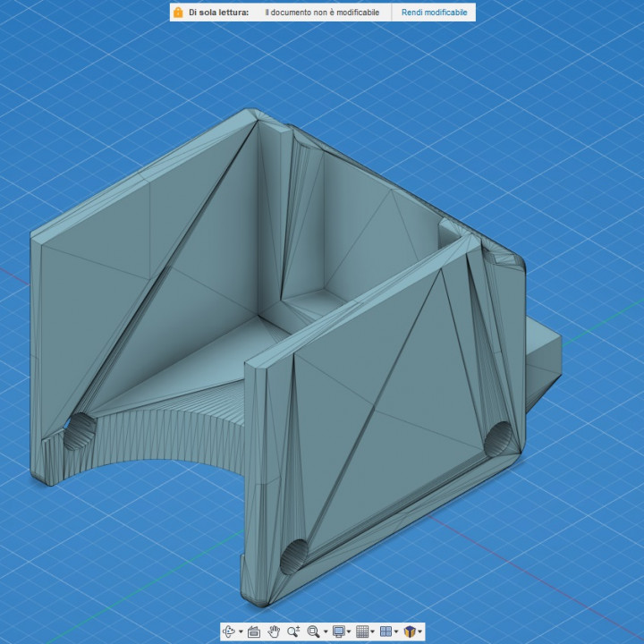Click the object visibility cube icon
This screenshot has width=644, height=644.
[x=409, y=631]
